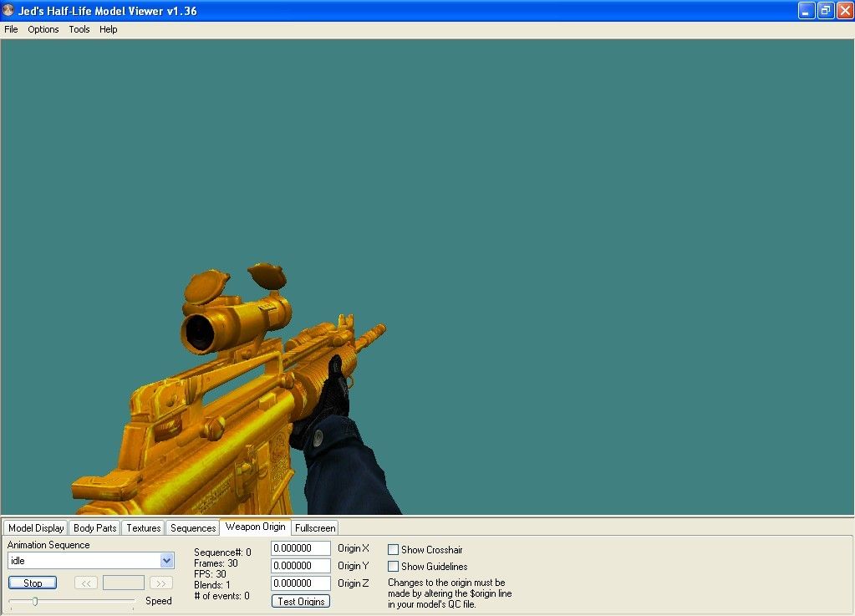The image size is (855, 616).
Task: Click the 'Frames: 30' text
Action: click(216, 563)
